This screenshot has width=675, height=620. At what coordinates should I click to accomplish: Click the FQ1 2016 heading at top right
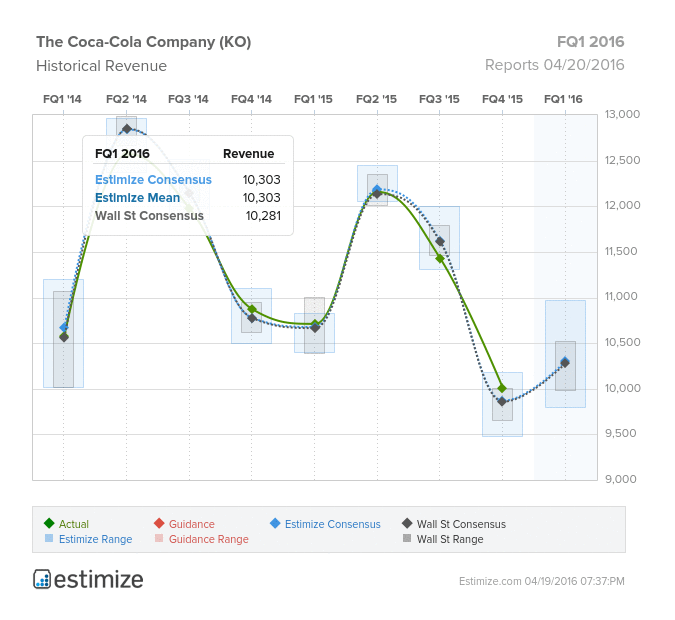591,42
